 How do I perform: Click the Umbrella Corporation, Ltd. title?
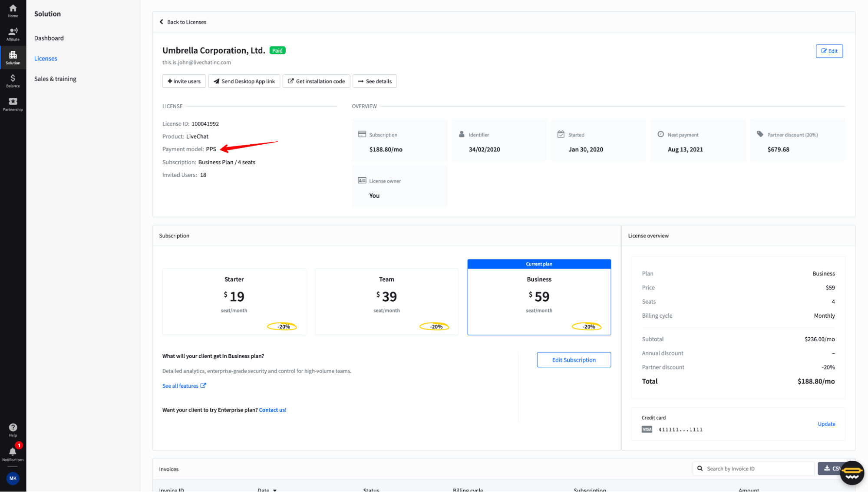214,50
